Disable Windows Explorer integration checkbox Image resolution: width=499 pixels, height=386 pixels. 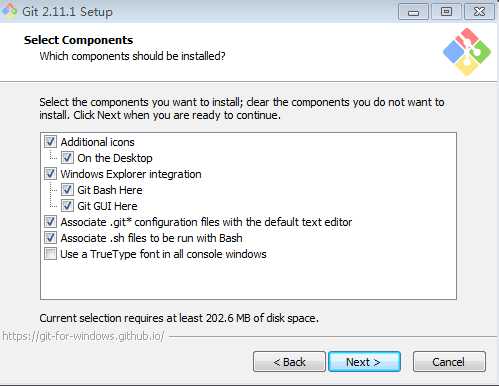(50, 174)
